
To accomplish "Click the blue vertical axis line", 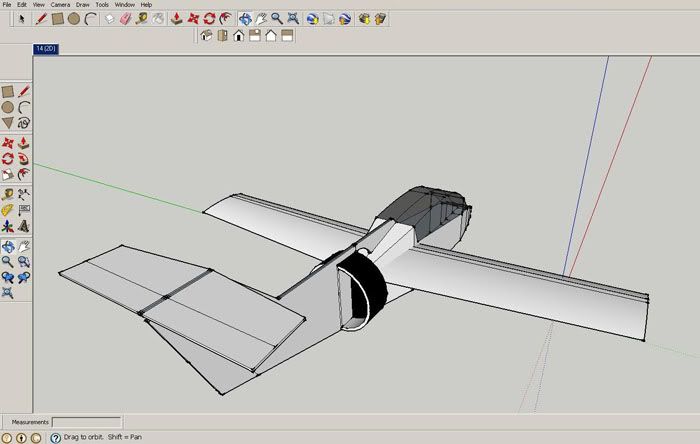I will (x=586, y=166).
